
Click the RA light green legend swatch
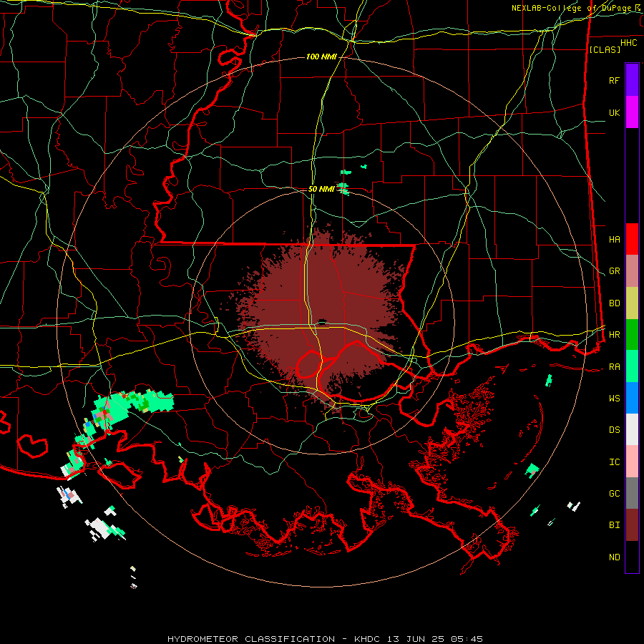(x=632, y=366)
